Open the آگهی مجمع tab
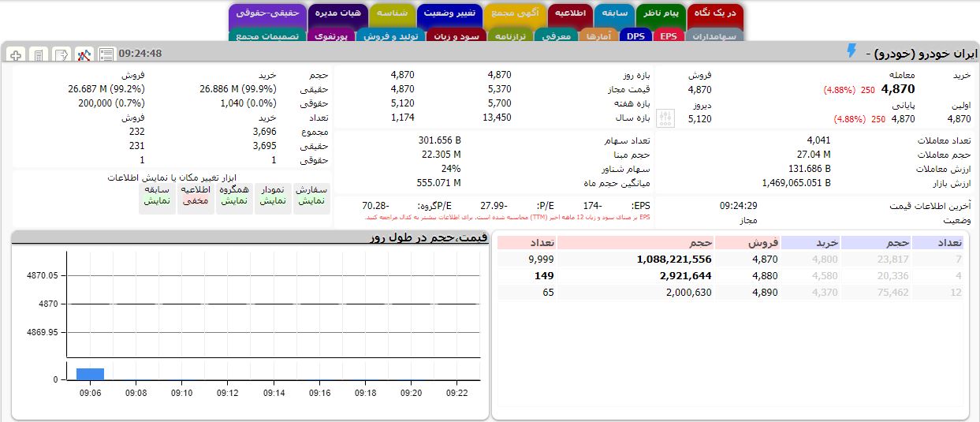 click(x=513, y=14)
